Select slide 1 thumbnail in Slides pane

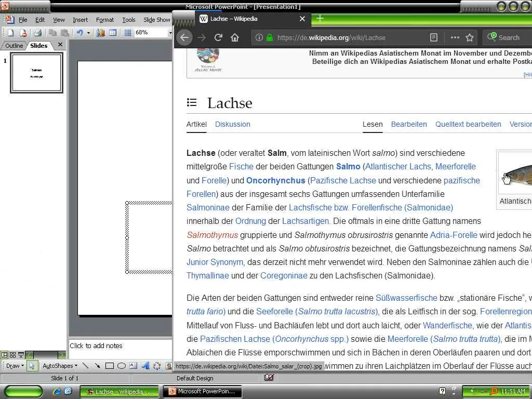(x=37, y=73)
